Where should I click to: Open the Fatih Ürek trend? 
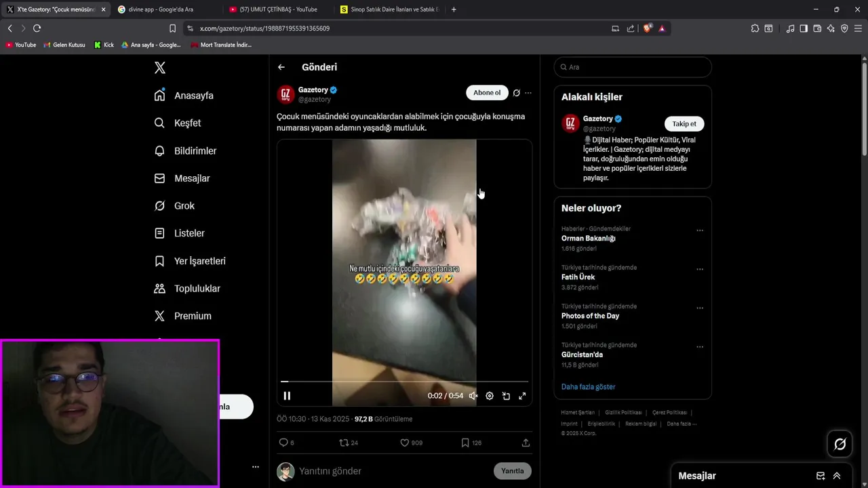[578, 277]
